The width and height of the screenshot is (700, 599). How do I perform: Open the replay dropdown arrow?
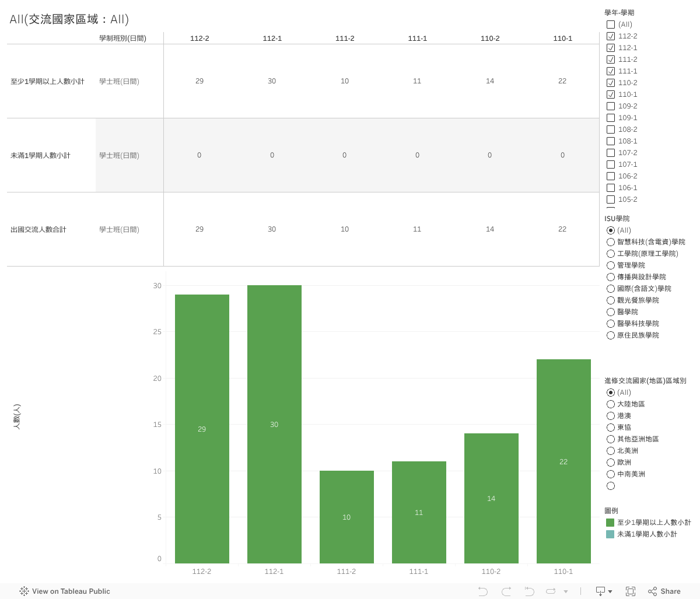point(566,591)
